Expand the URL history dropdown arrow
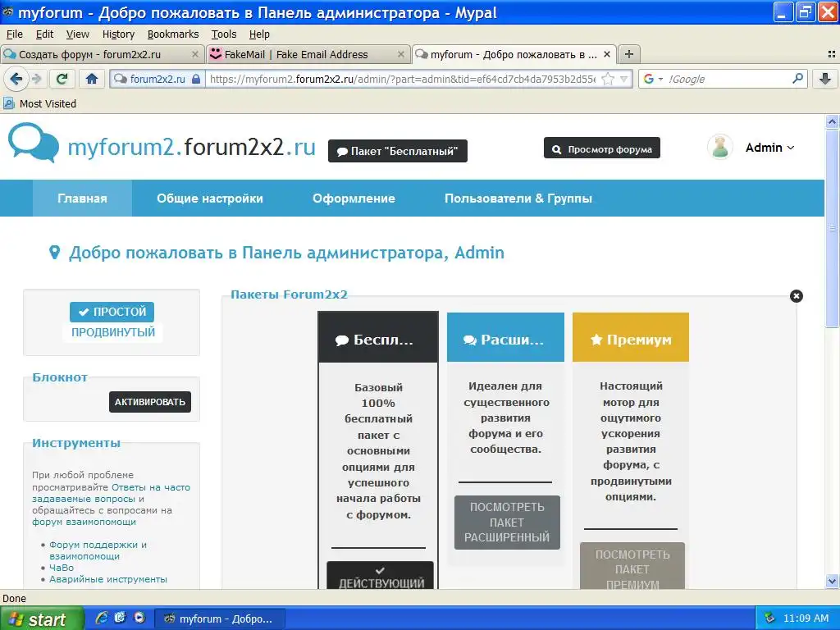The width and height of the screenshot is (840, 630). click(624, 80)
